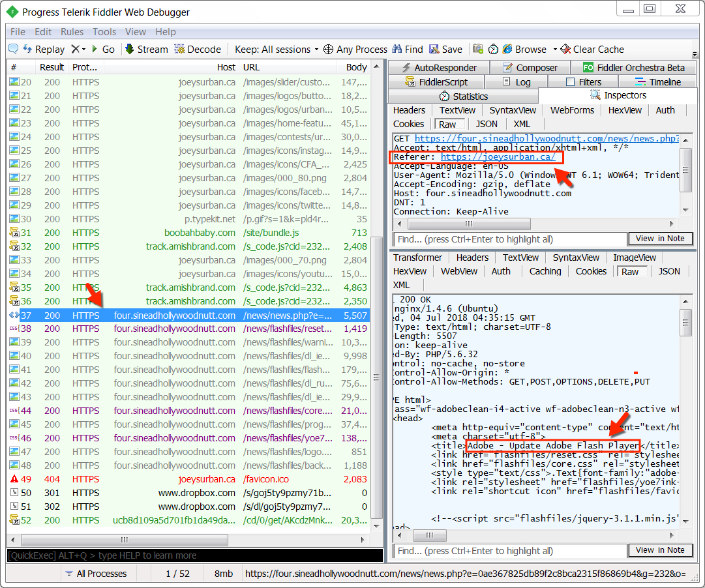Switch to the Timeline tab
Screen dimensions: 705x588
click(658, 82)
